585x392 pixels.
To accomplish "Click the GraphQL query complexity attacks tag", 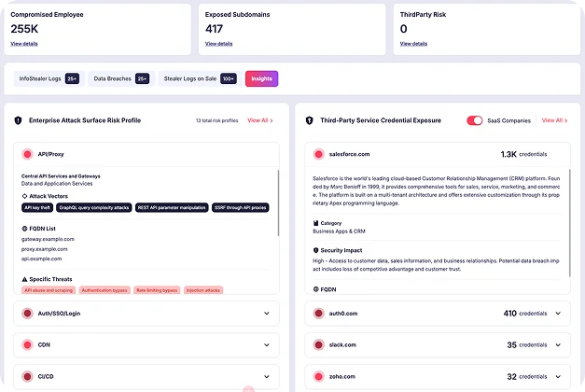I will (94, 207).
